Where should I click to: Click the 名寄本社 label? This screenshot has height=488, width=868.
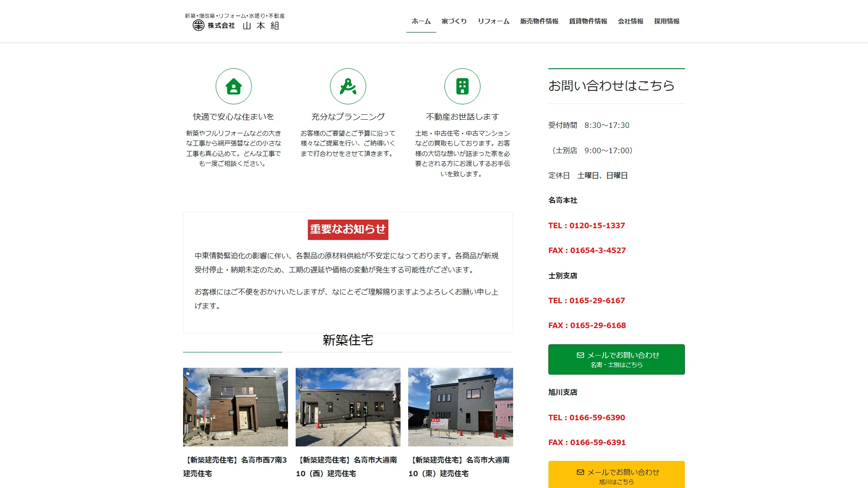pyautogui.click(x=563, y=200)
